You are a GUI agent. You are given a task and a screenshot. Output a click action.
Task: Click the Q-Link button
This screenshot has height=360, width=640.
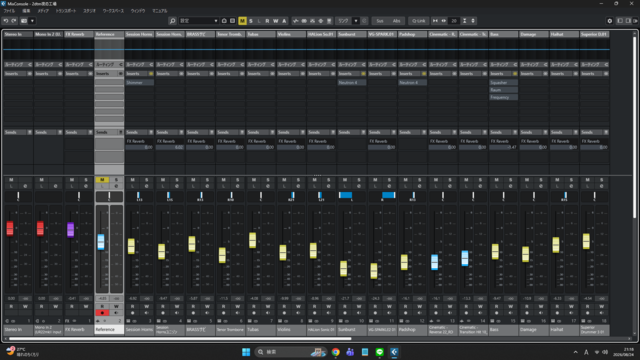pos(418,21)
